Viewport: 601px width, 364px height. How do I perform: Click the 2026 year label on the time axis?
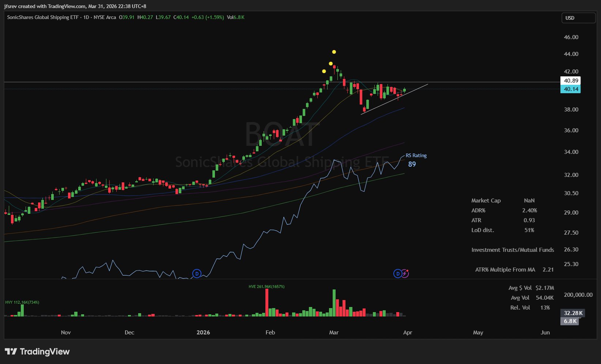pyautogui.click(x=203, y=332)
